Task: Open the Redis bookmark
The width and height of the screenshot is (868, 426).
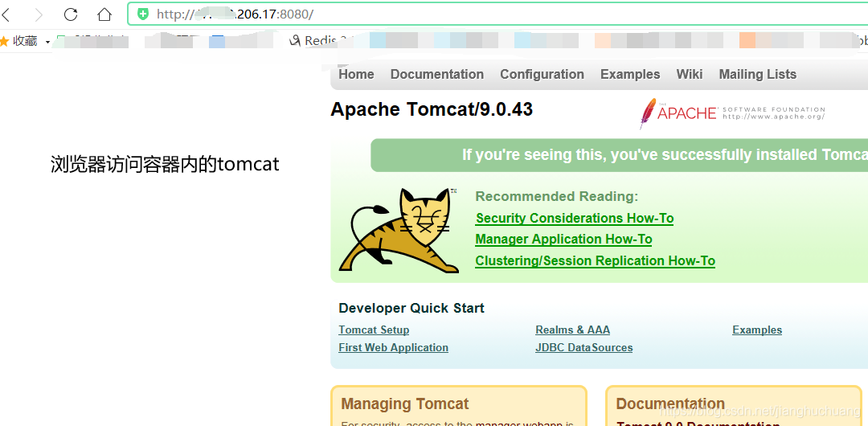Action: [321, 41]
